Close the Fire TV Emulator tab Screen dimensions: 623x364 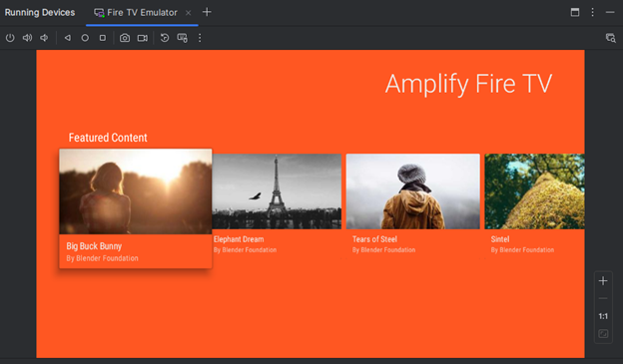(x=189, y=13)
